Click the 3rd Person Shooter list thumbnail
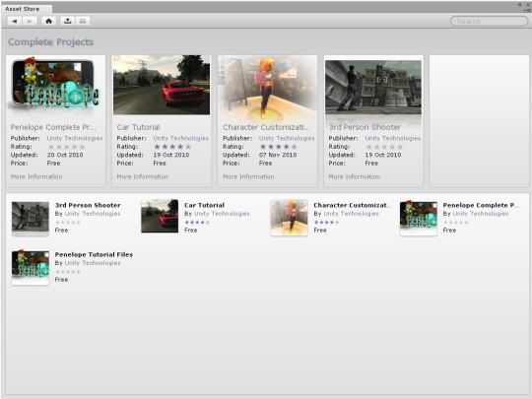Screen dimensions: 532x399 coord(31,218)
